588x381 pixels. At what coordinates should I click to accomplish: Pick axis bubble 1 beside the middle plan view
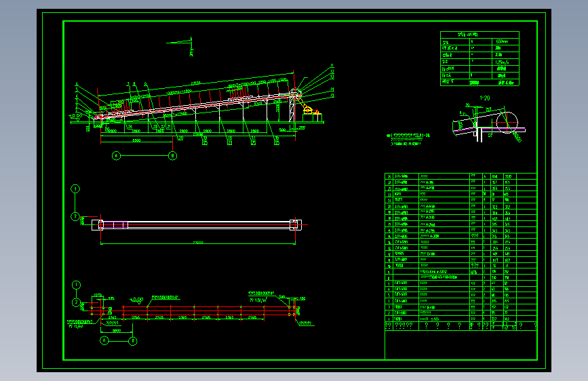(75, 188)
